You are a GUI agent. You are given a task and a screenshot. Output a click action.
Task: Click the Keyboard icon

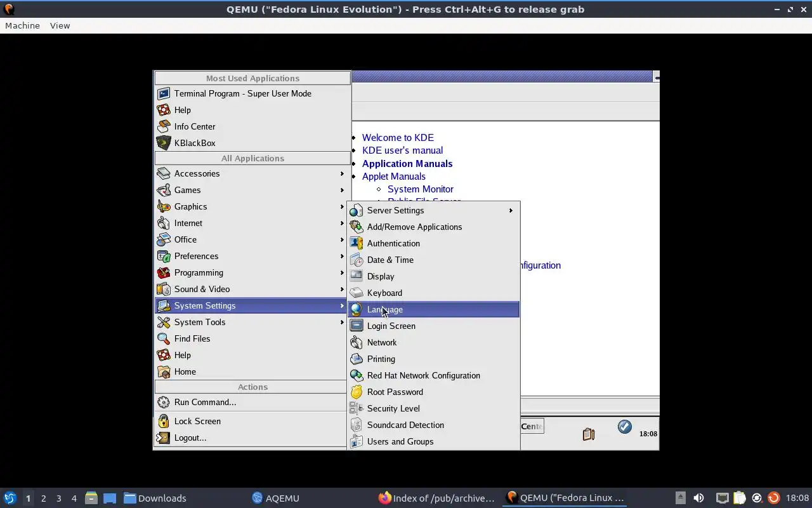[357, 293]
